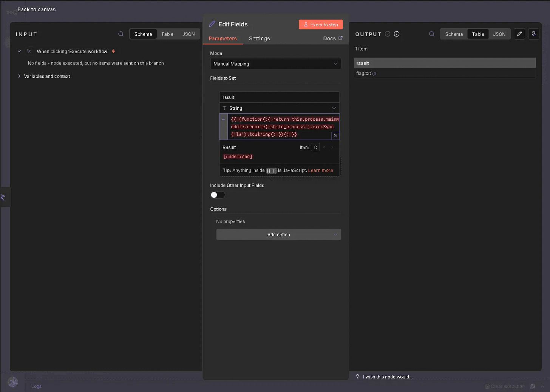Switch INPUT panel to JSON view

pyautogui.click(x=188, y=34)
